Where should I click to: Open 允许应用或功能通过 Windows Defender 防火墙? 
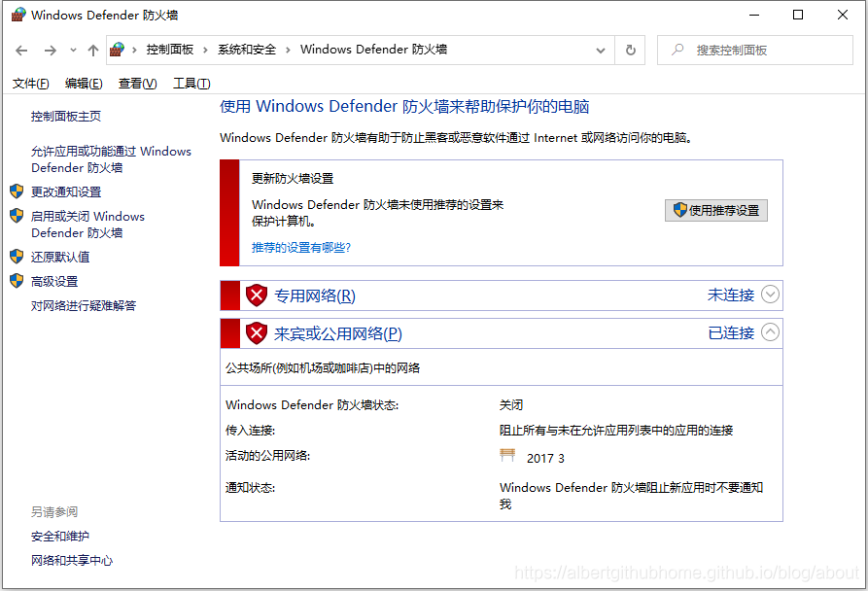111,159
